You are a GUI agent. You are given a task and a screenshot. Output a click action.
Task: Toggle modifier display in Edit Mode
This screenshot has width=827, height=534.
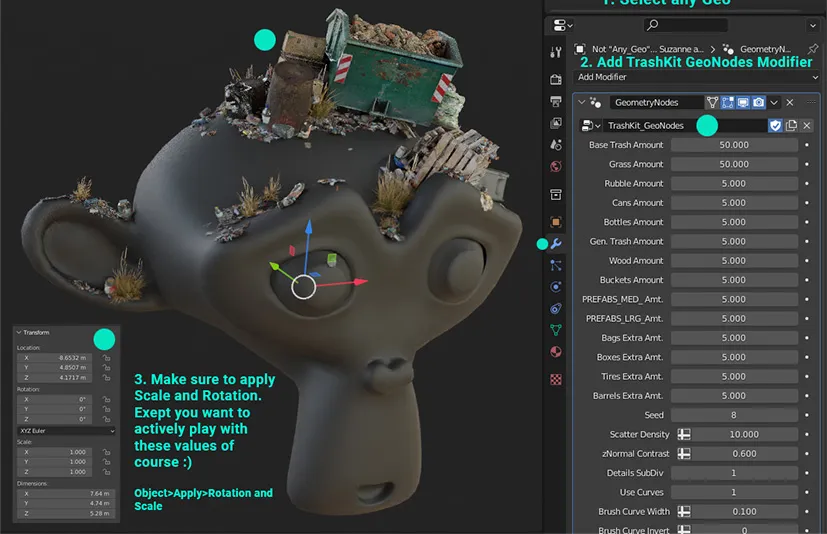[x=728, y=102]
